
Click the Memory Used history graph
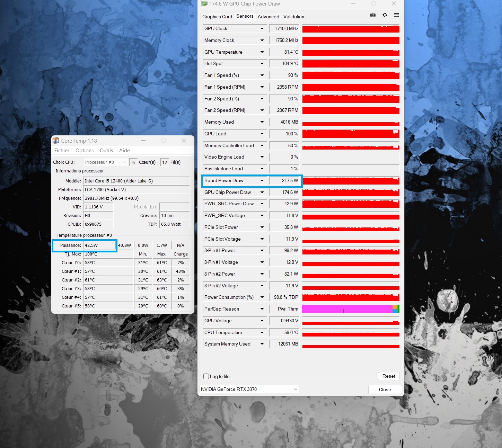pyautogui.click(x=351, y=122)
